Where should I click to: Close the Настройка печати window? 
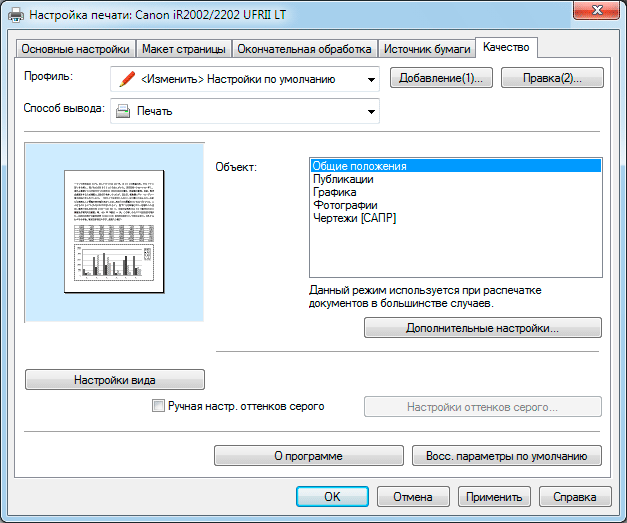[597, 10]
